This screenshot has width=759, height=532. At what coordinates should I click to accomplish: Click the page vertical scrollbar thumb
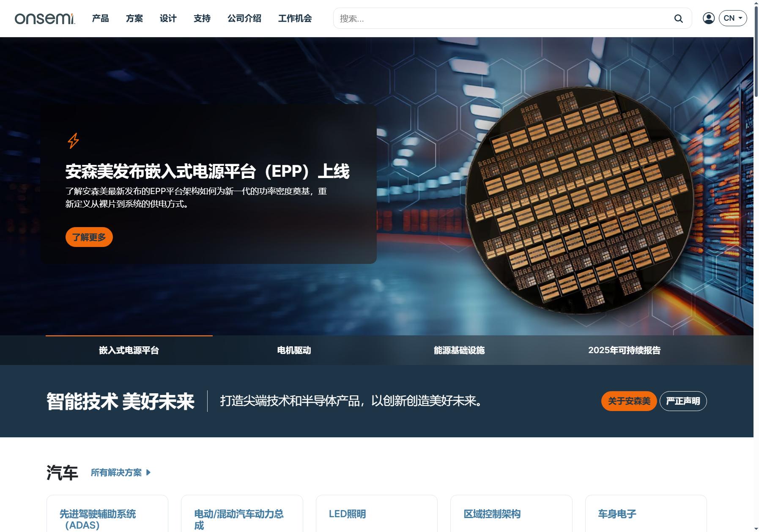(756, 52)
